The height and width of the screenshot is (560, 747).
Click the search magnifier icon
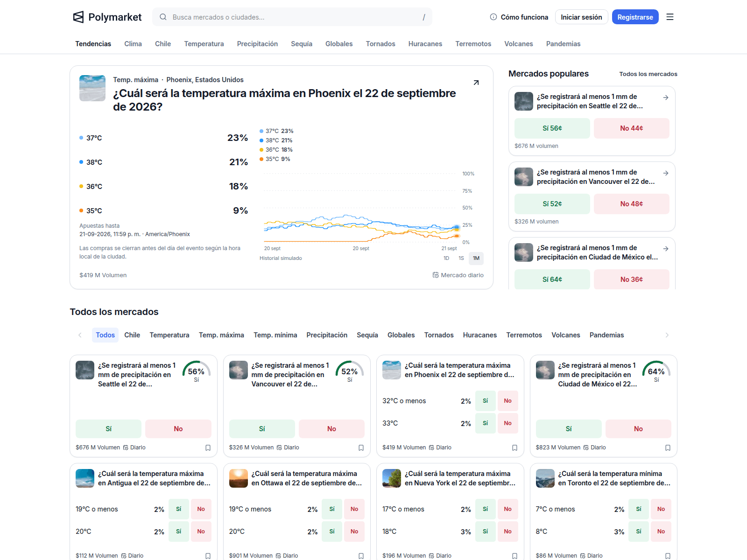point(163,17)
